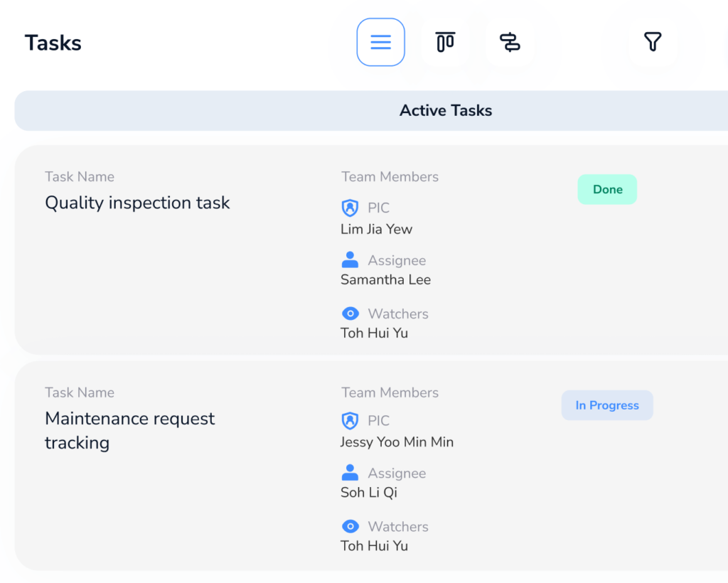Click the In Progress status badge
This screenshot has height=583, width=728.
tap(607, 405)
